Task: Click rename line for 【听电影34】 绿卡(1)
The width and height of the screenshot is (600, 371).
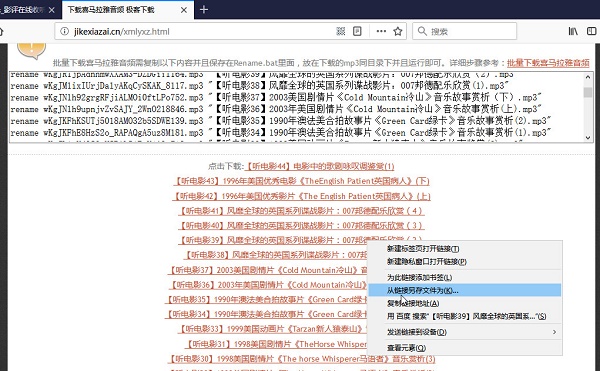Action: point(280,133)
